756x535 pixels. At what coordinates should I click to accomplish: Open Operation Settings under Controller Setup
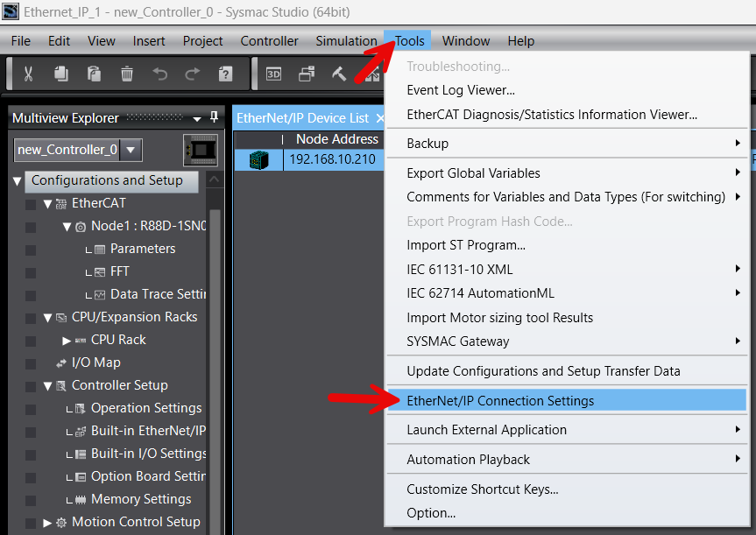point(146,408)
